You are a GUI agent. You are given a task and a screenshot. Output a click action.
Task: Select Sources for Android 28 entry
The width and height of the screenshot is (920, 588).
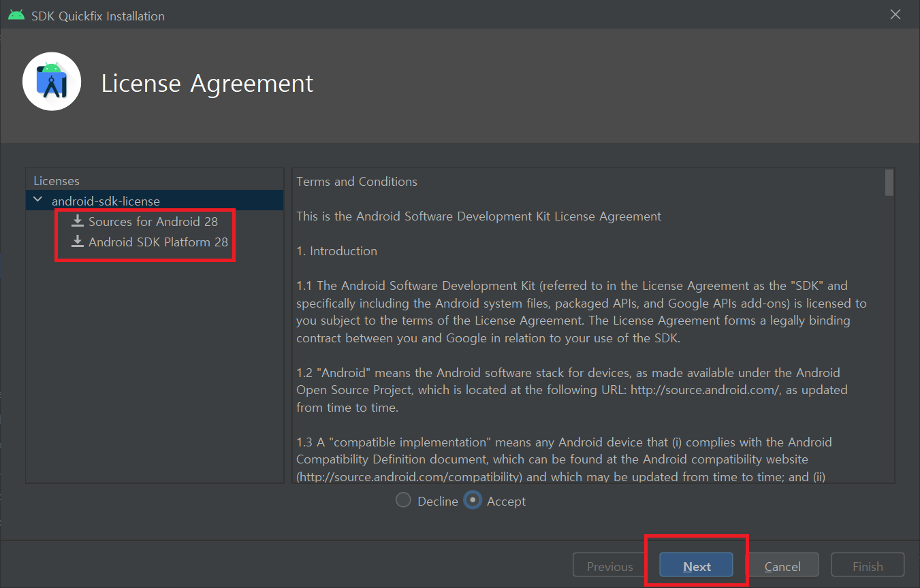pyautogui.click(x=153, y=221)
